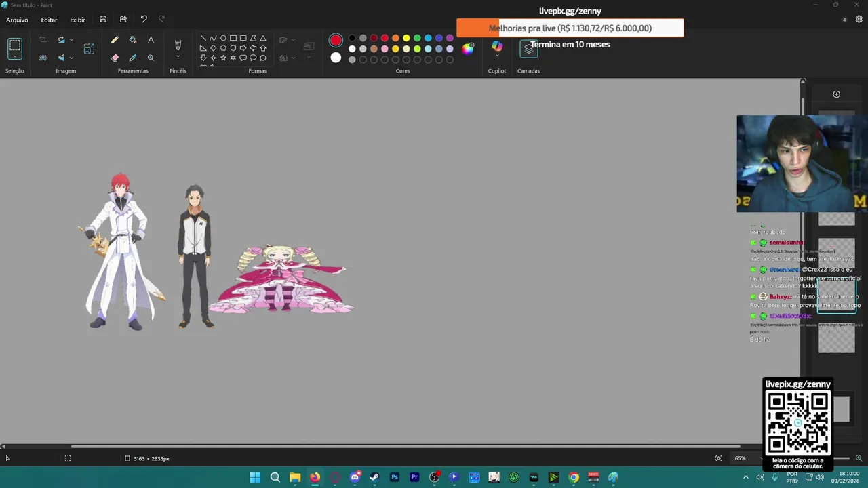Select the Crop tool
Screen dimensions: 868x488
[x=43, y=40]
